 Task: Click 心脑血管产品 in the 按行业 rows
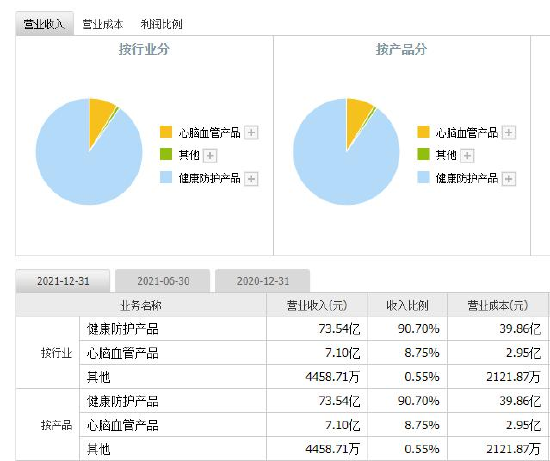pyautogui.click(x=123, y=353)
